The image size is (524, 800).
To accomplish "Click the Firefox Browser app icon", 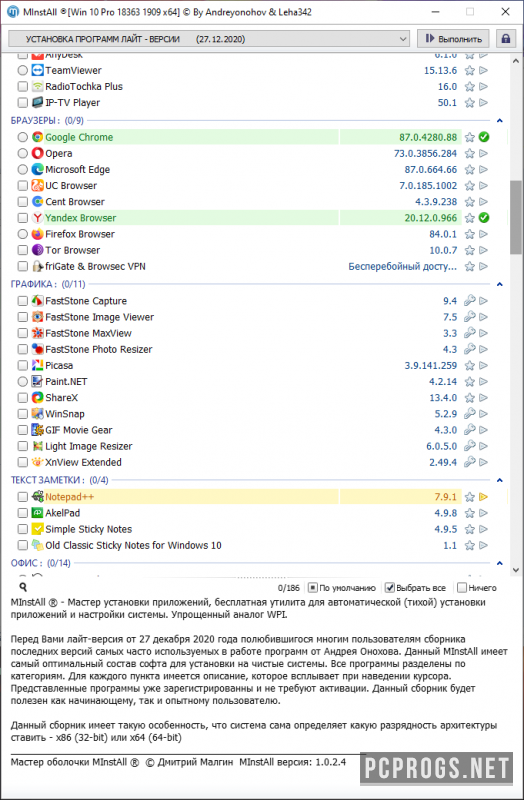I will (x=37, y=234).
